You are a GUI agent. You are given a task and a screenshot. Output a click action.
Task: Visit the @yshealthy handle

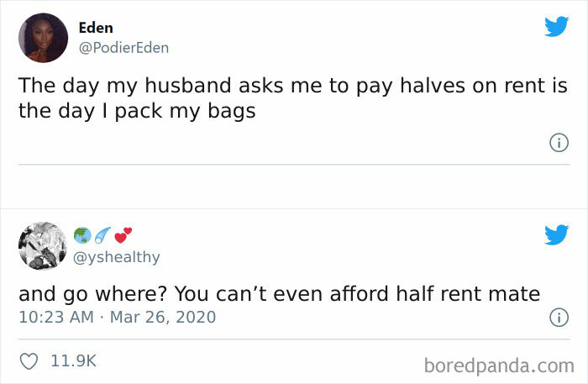point(116,257)
